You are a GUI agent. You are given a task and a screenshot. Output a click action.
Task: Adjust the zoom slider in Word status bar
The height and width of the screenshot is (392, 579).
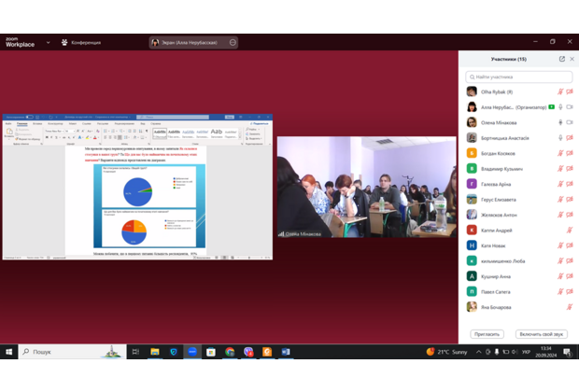(x=249, y=258)
